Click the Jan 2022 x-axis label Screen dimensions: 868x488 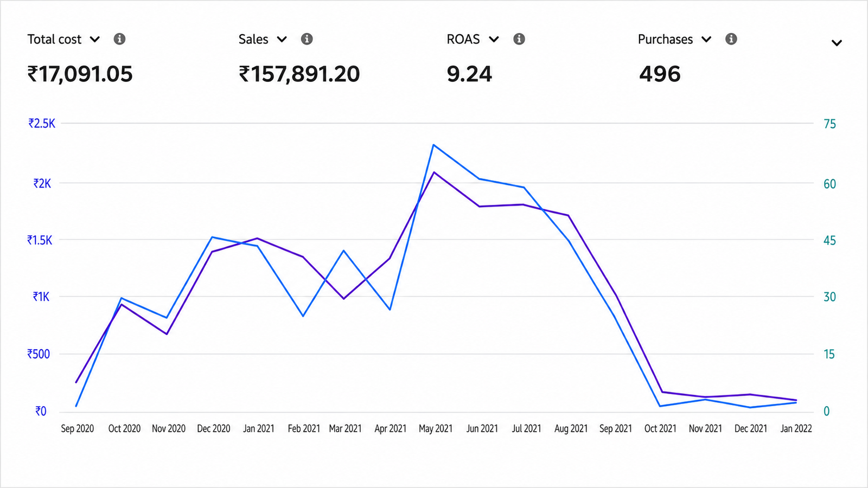click(x=796, y=428)
